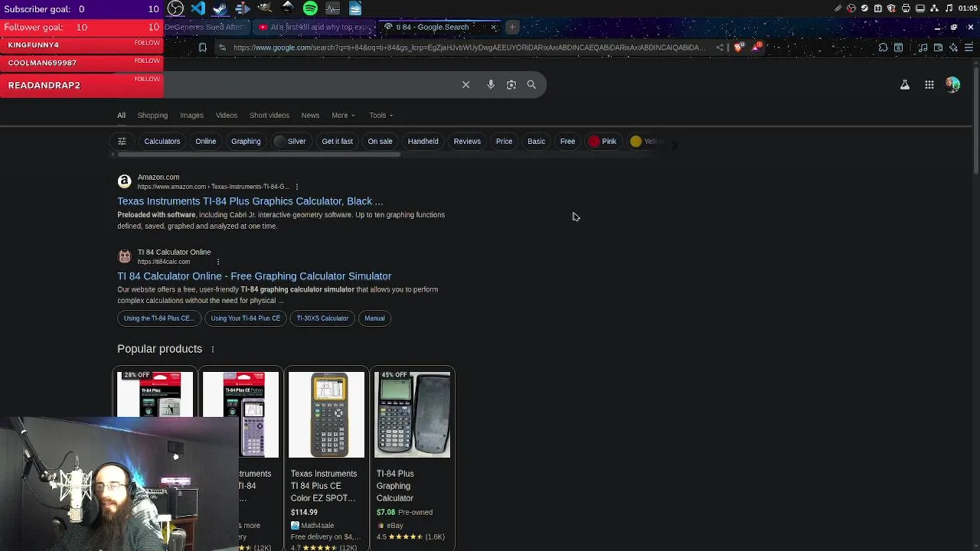Apply the Basic filter chip
This screenshot has width=980, height=551.
coord(536,141)
